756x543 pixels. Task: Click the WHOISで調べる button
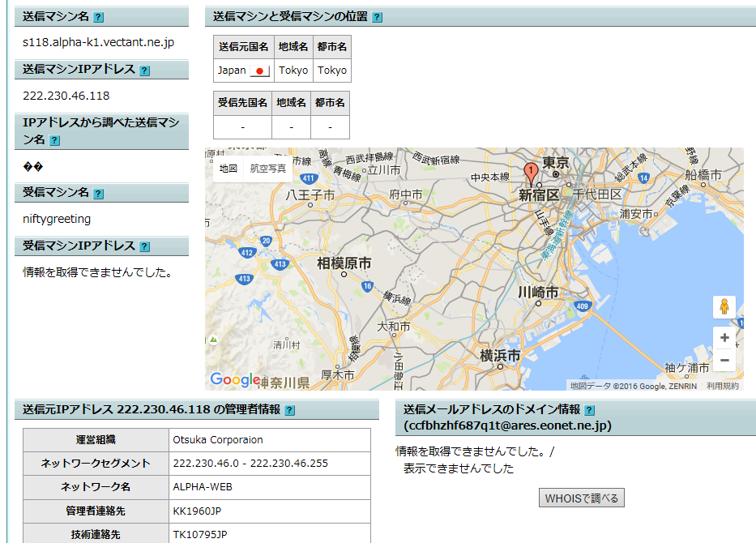click(582, 498)
